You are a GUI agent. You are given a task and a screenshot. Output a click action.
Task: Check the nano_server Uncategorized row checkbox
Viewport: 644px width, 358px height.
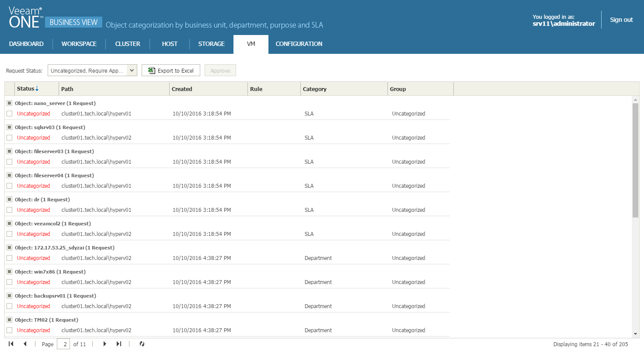coord(10,113)
